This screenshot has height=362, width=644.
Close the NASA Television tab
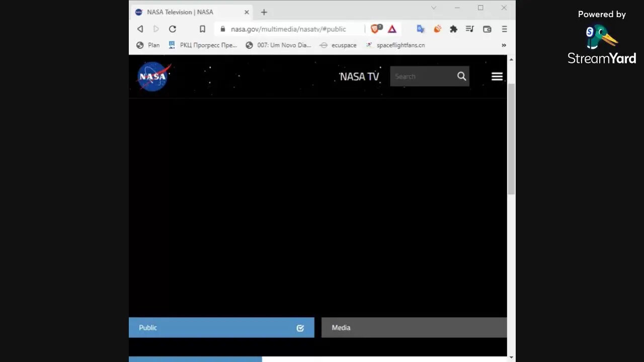247,12
